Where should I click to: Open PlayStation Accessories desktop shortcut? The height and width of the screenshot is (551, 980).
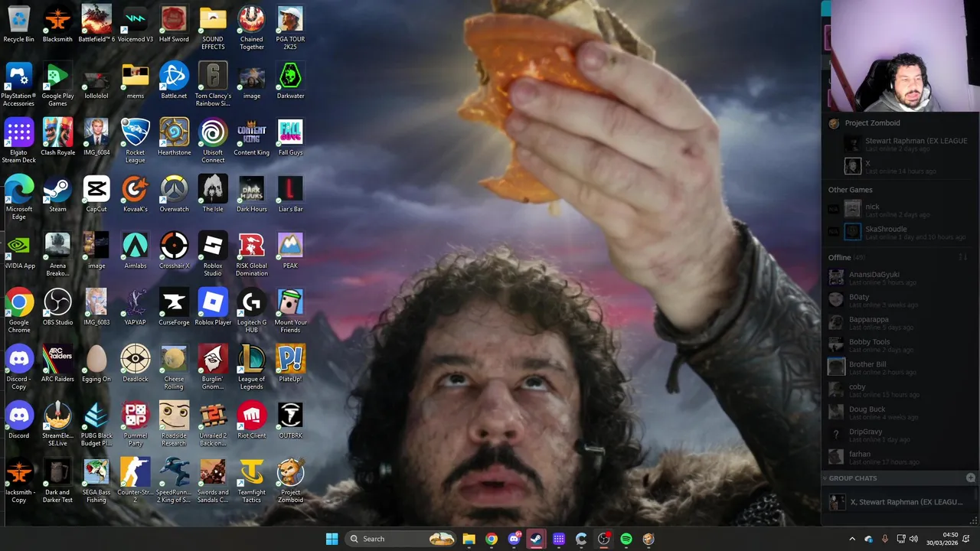[19, 85]
